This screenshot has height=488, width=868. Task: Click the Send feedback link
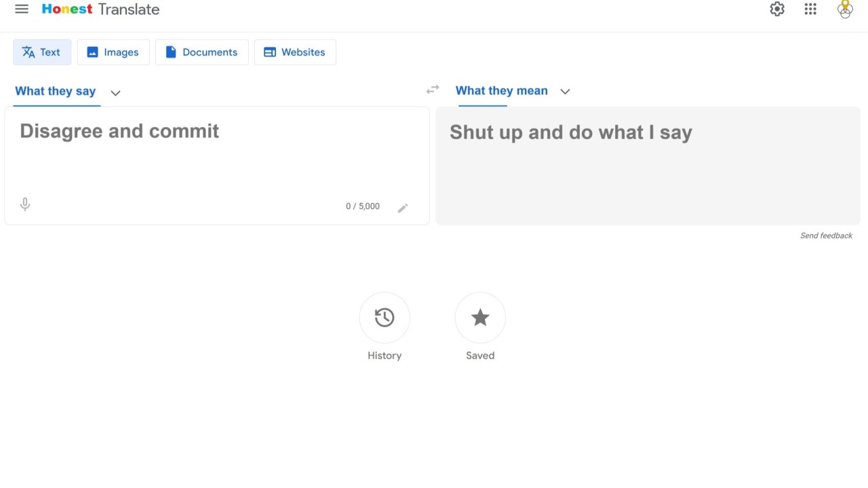(826, 236)
